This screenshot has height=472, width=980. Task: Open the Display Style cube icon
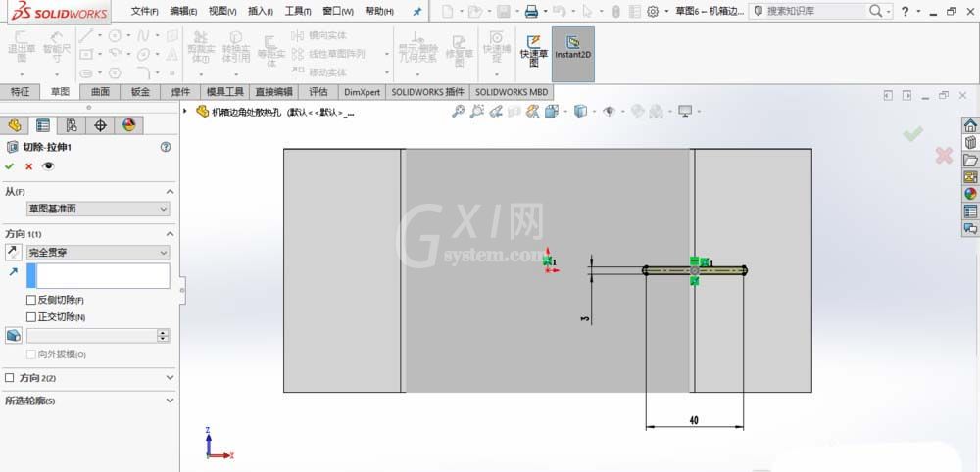pyautogui.click(x=580, y=111)
